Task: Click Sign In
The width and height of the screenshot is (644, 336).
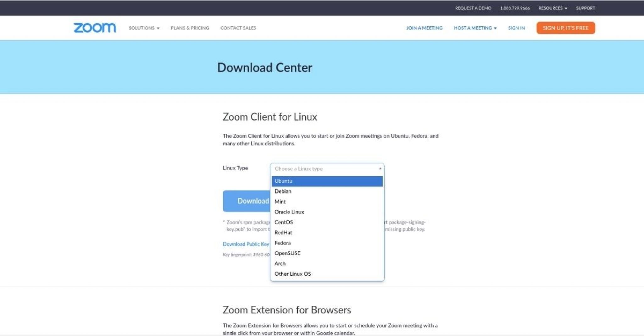Action: 516,28
